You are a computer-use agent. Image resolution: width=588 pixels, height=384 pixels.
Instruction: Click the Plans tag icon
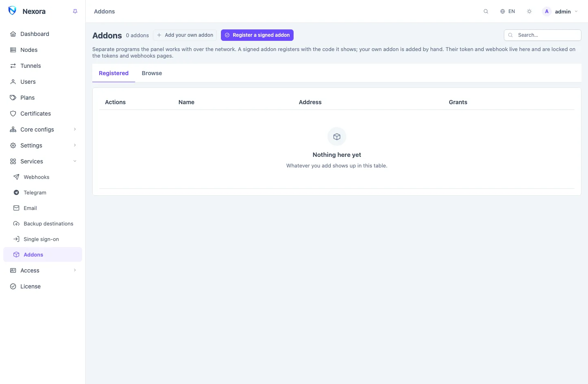[x=13, y=98]
